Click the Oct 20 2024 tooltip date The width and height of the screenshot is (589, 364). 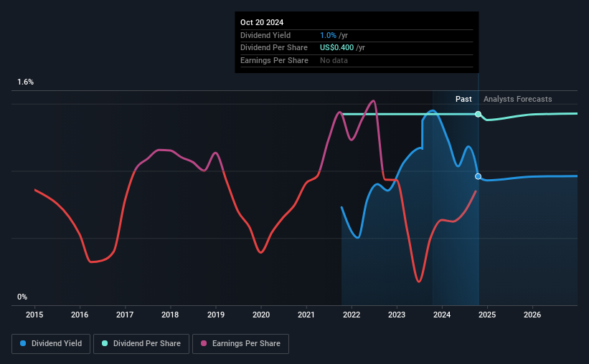tap(262, 22)
